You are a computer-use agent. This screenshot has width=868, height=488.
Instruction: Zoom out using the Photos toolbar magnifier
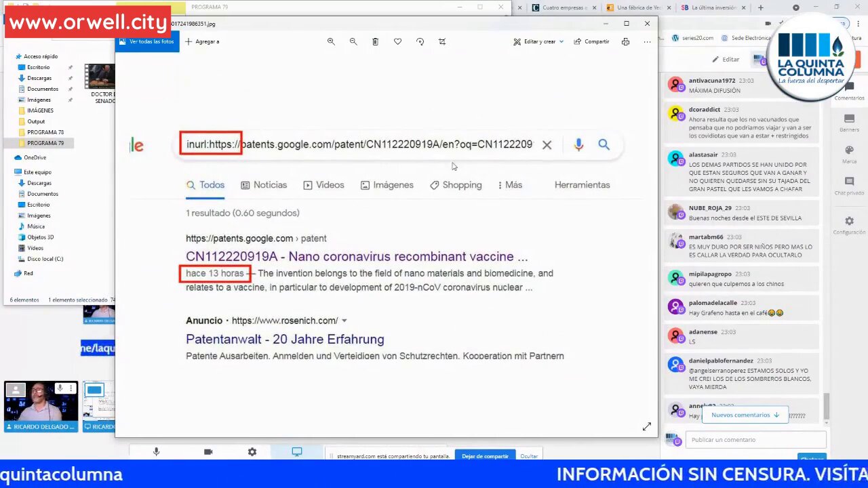(x=353, y=41)
